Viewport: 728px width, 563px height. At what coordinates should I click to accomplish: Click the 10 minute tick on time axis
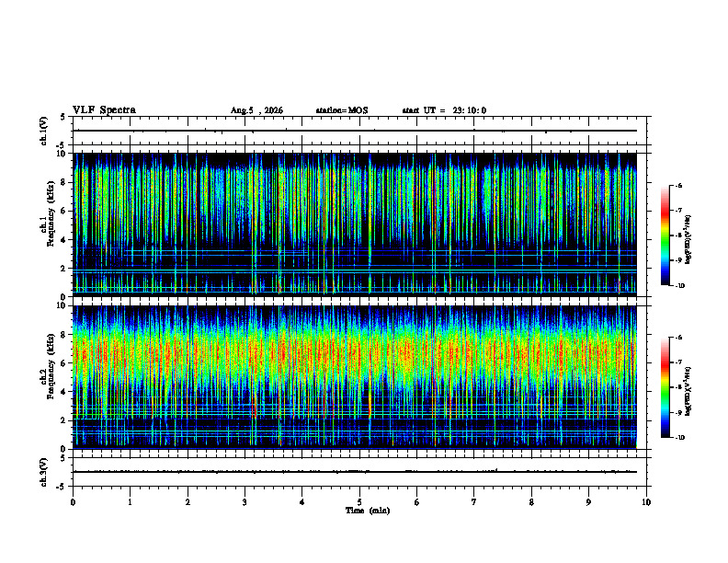646,502
